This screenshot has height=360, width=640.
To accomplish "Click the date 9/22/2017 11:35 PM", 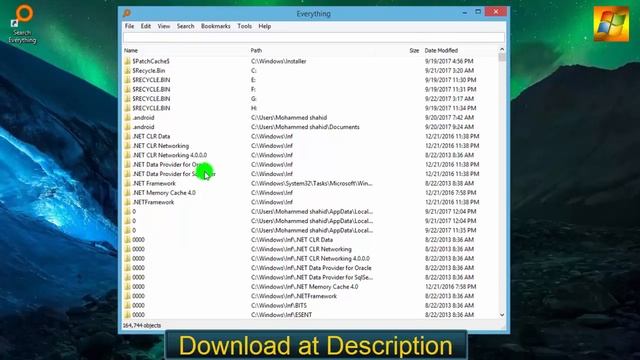I will pos(451,230).
